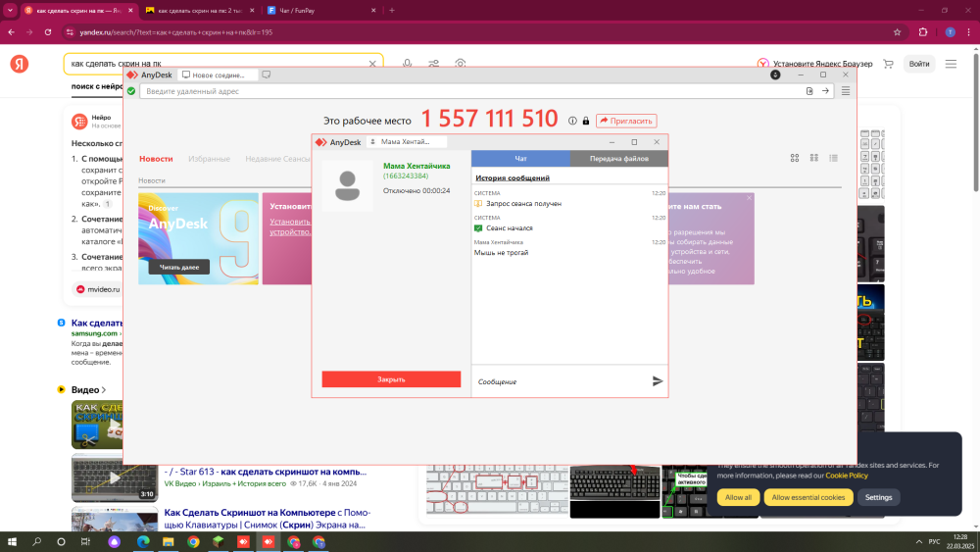Open the AnyDesk hamburger main menu
This screenshot has width=980, height=552.
tap(846, 91)
